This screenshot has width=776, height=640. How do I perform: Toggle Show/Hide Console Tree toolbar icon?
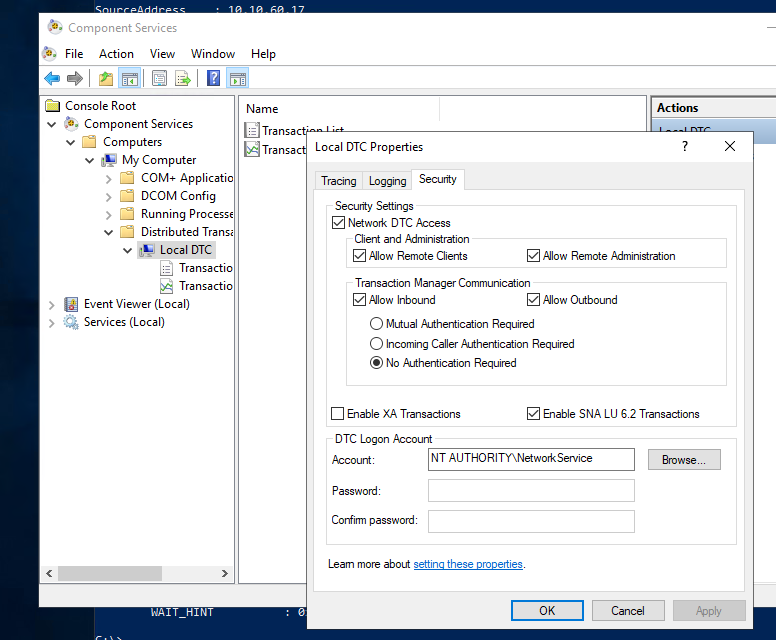[130, 78]
